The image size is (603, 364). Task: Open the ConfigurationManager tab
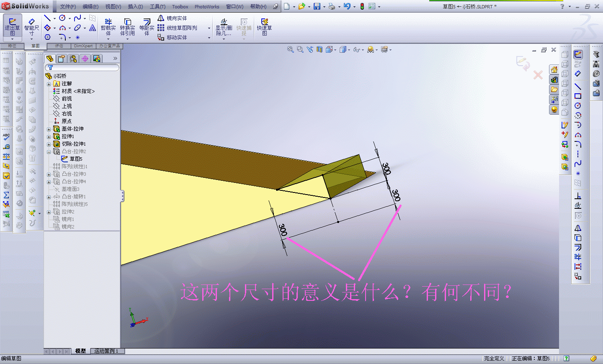(x=73, y=59)
